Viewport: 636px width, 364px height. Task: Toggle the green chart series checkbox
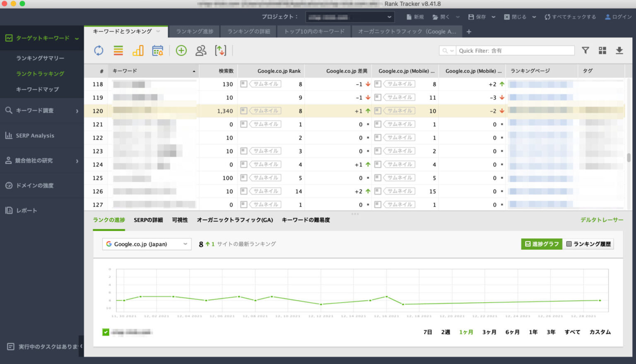pyautogui.click(x=106, y=332)
